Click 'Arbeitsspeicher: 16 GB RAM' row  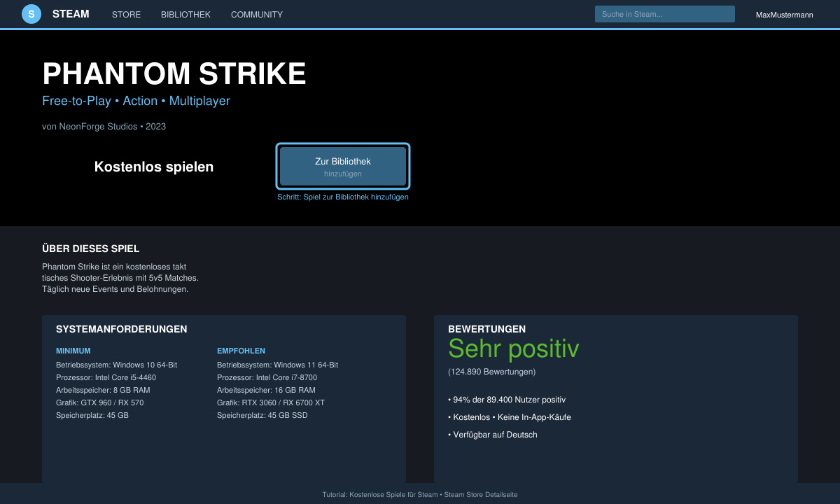(x=266, y=390)
